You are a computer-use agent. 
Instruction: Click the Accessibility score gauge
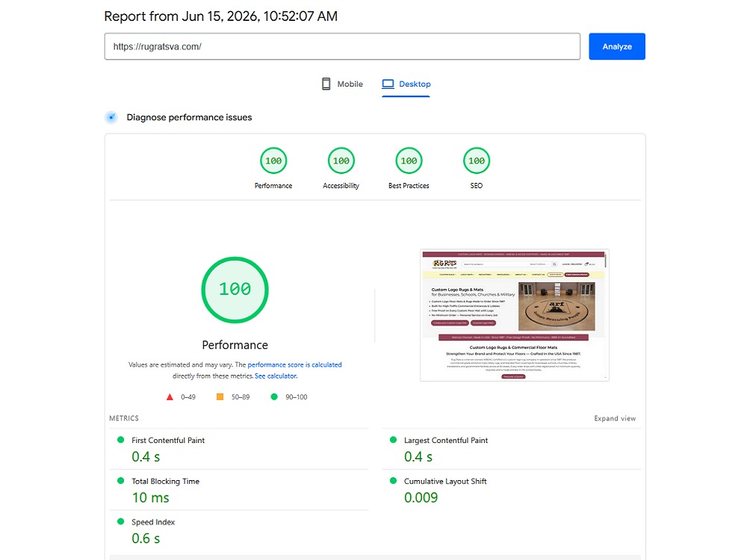[x=341, y=161]
